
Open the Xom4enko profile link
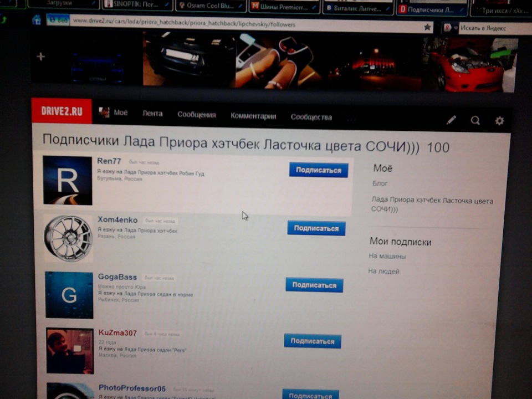[x=117, y=220]
